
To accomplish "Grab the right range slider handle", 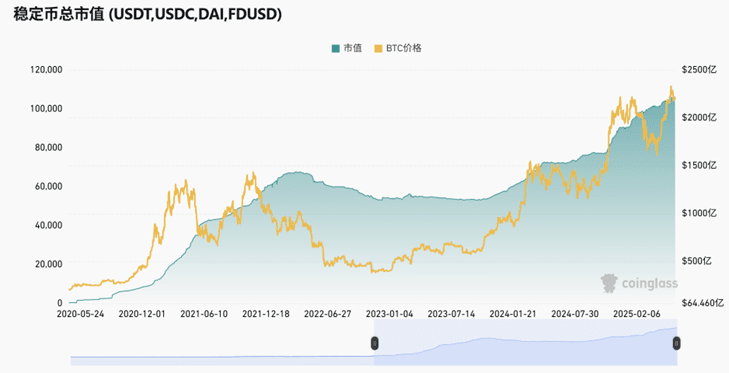I will pos(677,344).
